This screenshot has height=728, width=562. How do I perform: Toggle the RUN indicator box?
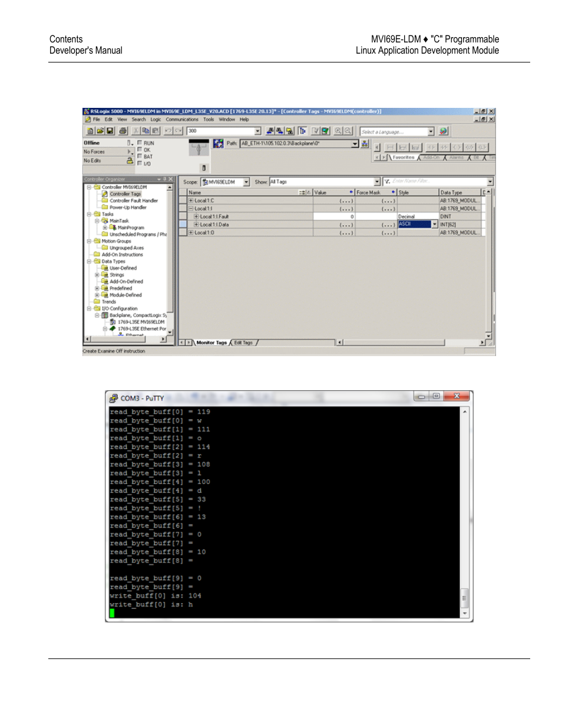pos(140,143)
